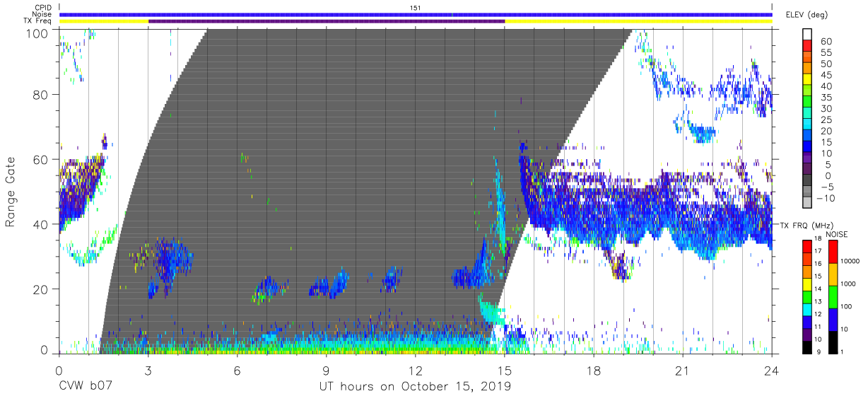868x401 pixels.
Task: Click the elevation colorbar value '35'
Action: [825, 98]
